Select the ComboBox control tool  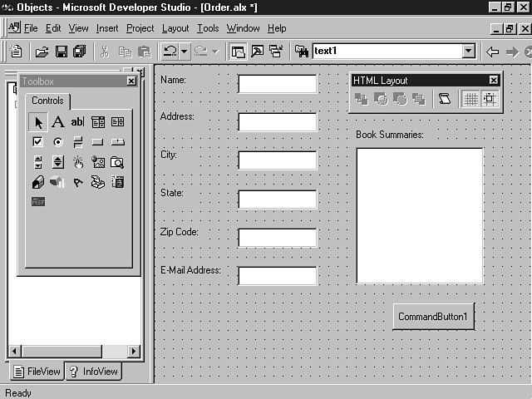(x=98, y=122)
